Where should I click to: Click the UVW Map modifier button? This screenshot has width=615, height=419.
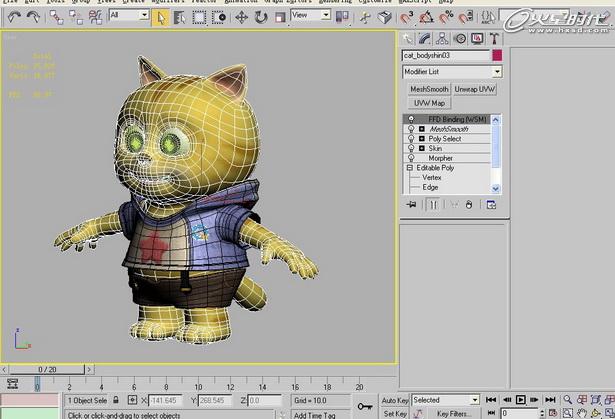point(429,103)
